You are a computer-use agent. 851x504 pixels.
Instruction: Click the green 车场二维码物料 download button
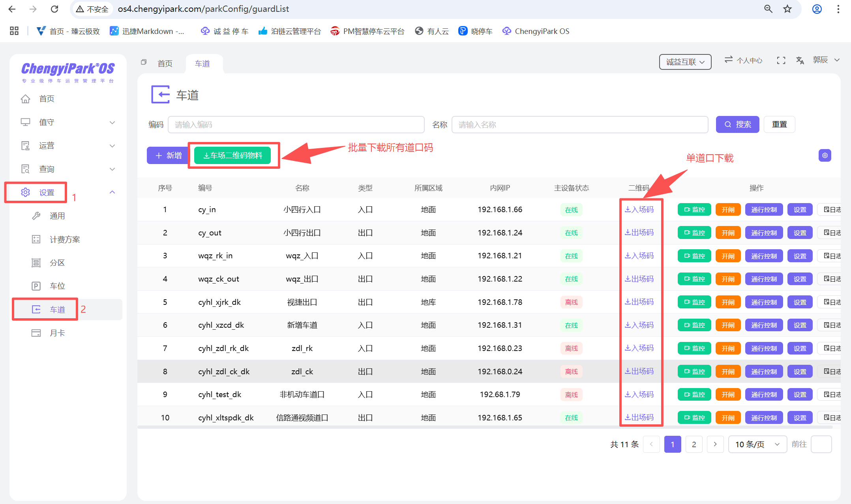click(232, 155)
